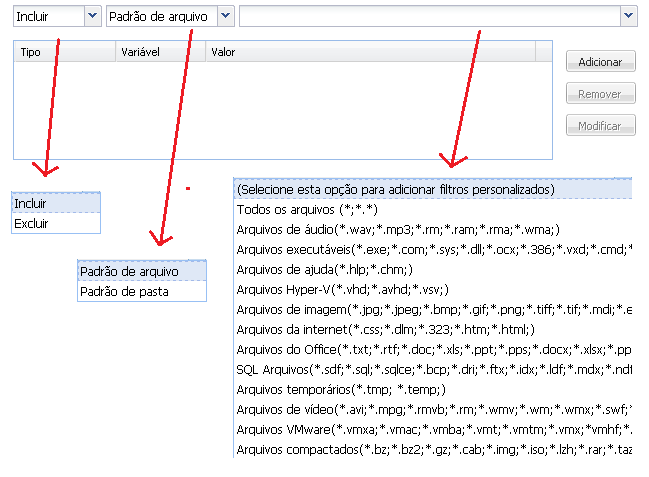Viewport: 649px width, 477px height.
Task: Expand the Incluir dropdown arrow
Action: point(92,16)
